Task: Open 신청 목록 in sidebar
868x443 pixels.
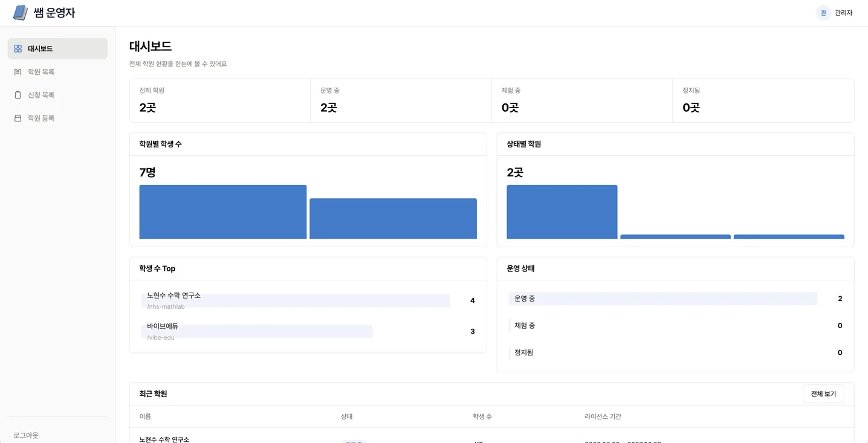Action: [57, 95]
